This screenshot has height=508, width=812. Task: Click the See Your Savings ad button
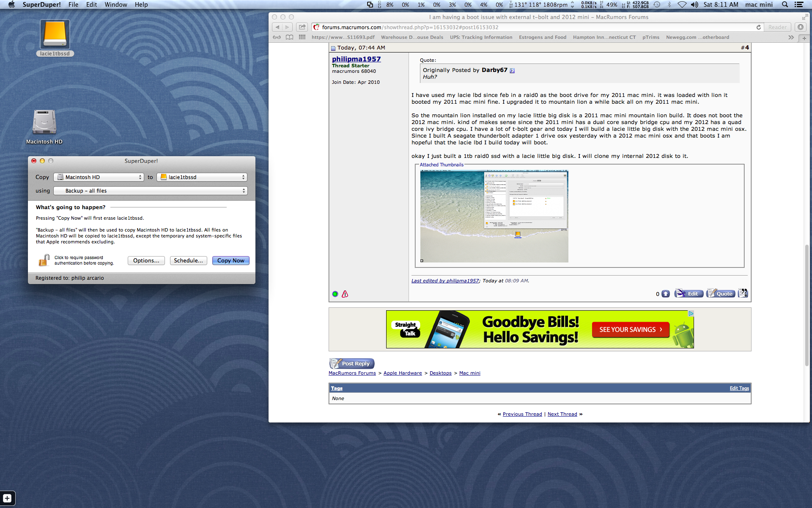pyautogui.click(x=631, y=329)
